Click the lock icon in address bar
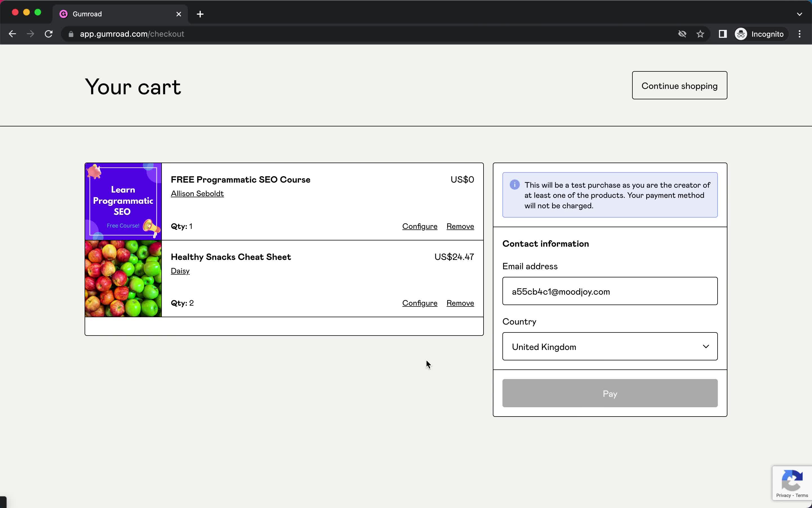812x508 pixels. [71, 34]
